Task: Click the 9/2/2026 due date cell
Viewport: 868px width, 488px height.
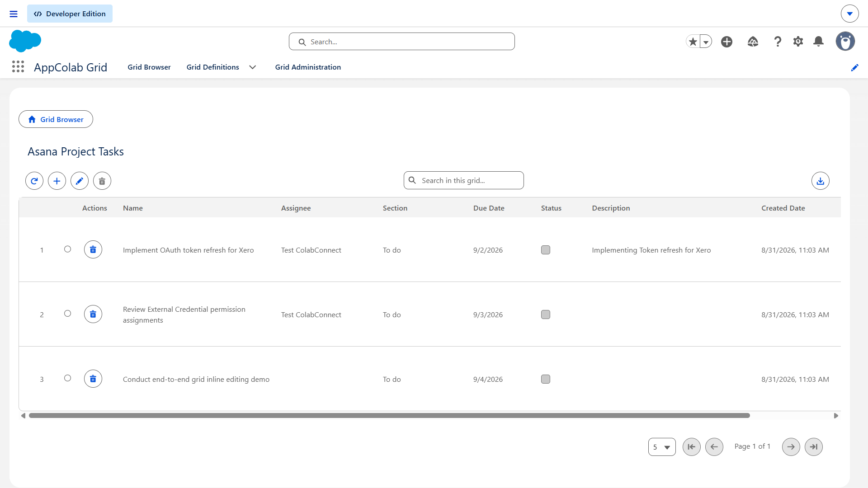Action: click(488, 250)
